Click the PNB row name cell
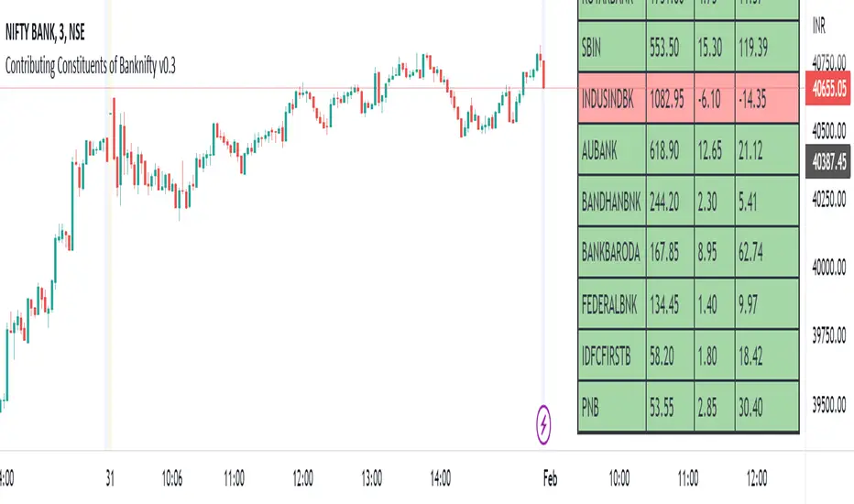 612,403
